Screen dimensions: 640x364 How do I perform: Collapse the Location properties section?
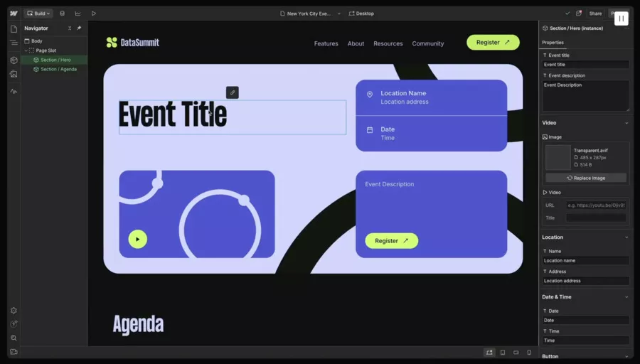[626, 237]
